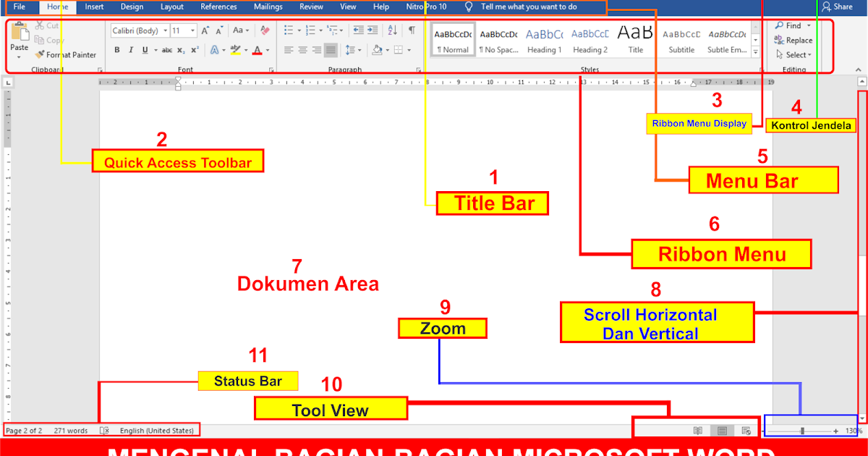This screenshot has height=456, width=868.
Task: Expand the Line Spacing options
Action: (x=358, y=50)
